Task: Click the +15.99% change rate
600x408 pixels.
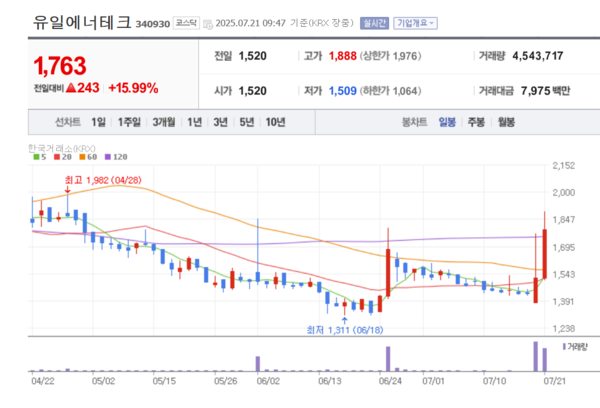Action: pyautogui.click(x=133, y=88)
